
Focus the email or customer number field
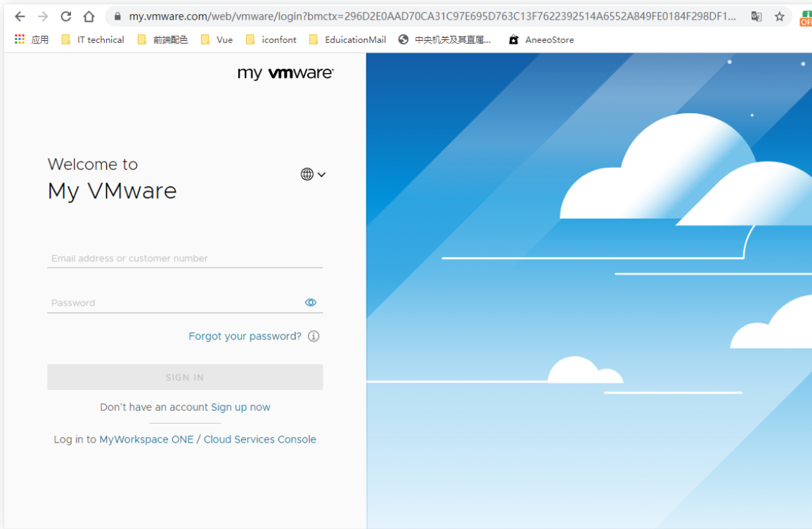185,258
